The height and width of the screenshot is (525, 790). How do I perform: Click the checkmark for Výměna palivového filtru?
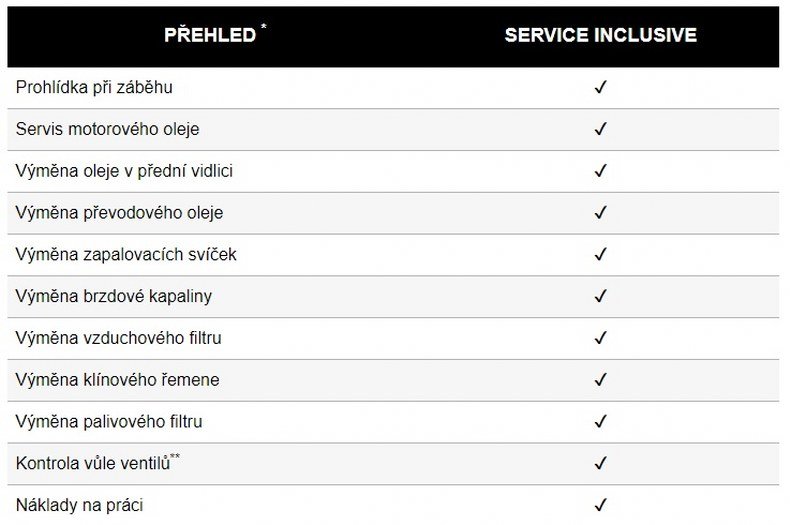pyautogui.click(x=601, y=422)
